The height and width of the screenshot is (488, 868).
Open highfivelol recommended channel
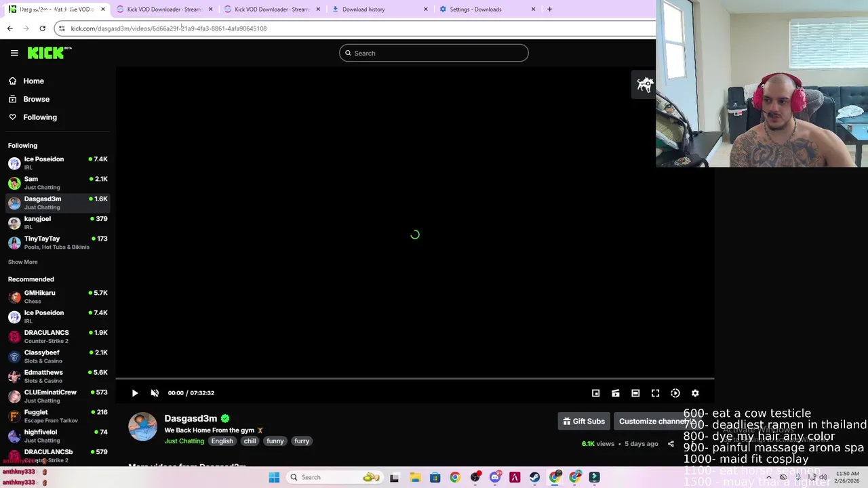coord(58,436)
